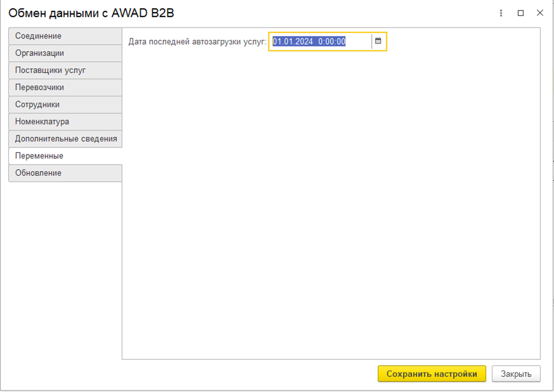Click the Дата последней автозагрузки услуг label
The image size is (554, 392).
tap(197, 42)
